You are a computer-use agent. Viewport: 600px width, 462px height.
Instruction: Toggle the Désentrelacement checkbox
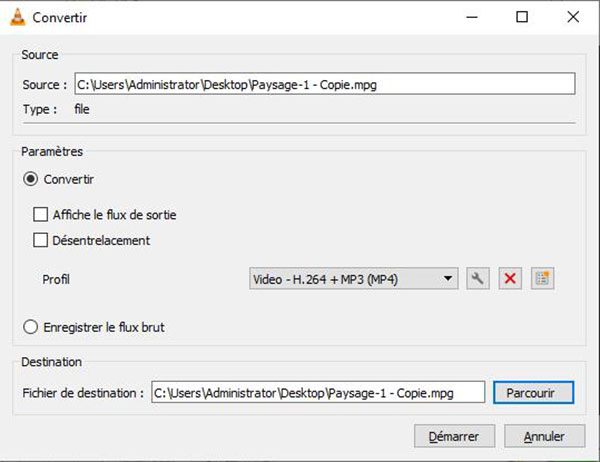(41, 240)
